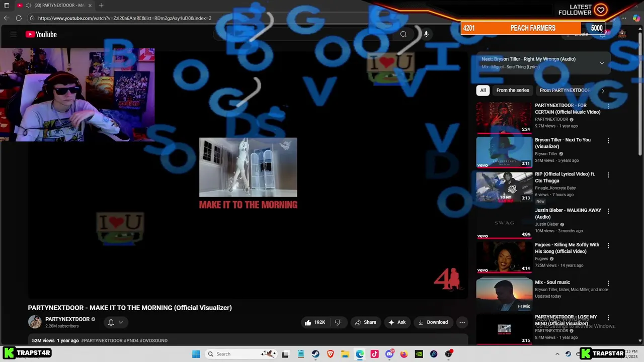Image resolution: width=644 pixels, height=362 pixels.
Task: Dislike the video
Action: pos(339,322)
